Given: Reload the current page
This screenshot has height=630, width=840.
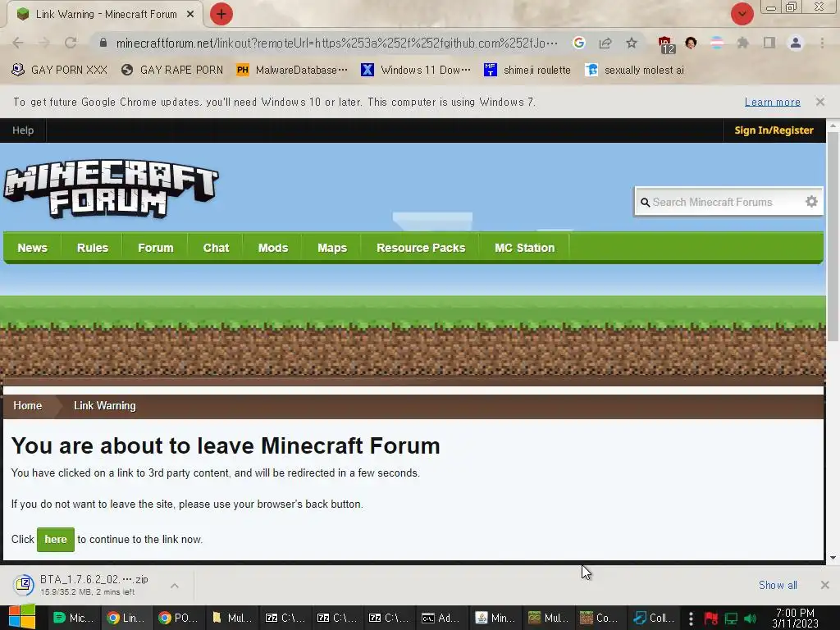Looking at the screenshot, I should point(71,43).
